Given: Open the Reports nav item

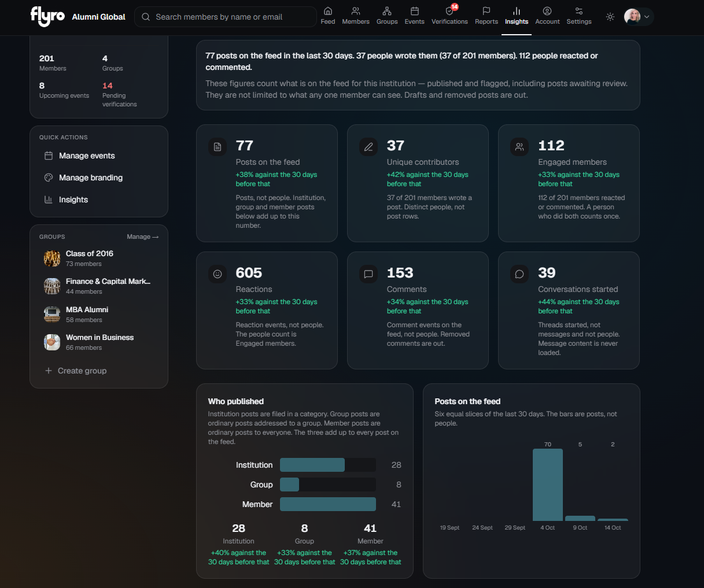Looking at the screenshot, I should click(x=486, y=16).
